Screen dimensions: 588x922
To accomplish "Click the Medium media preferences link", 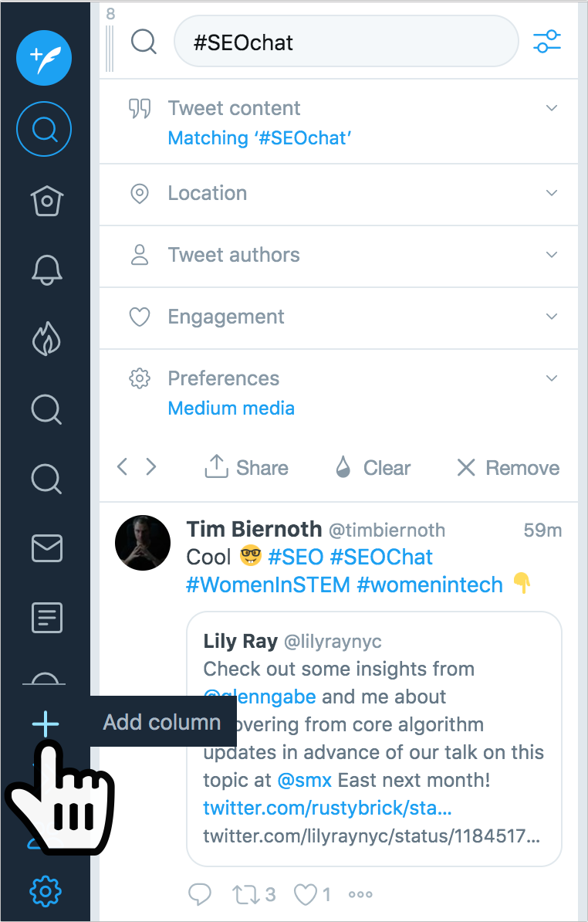I will (231, 408).
